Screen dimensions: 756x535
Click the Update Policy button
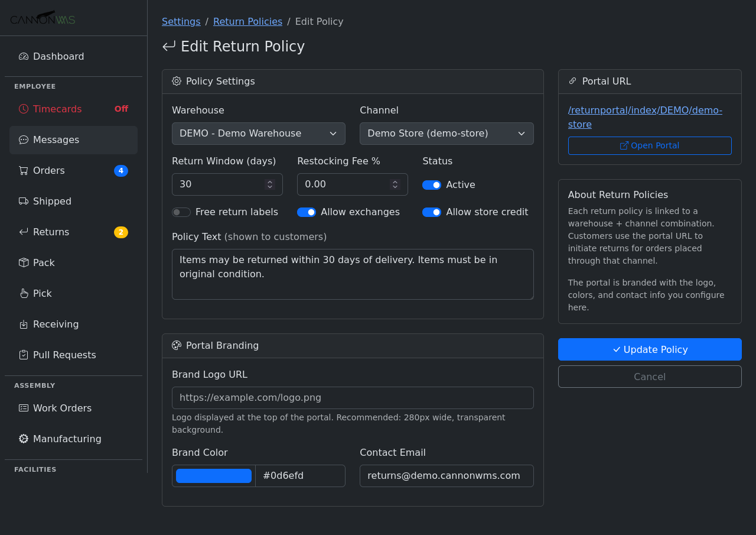coord(649,349)
